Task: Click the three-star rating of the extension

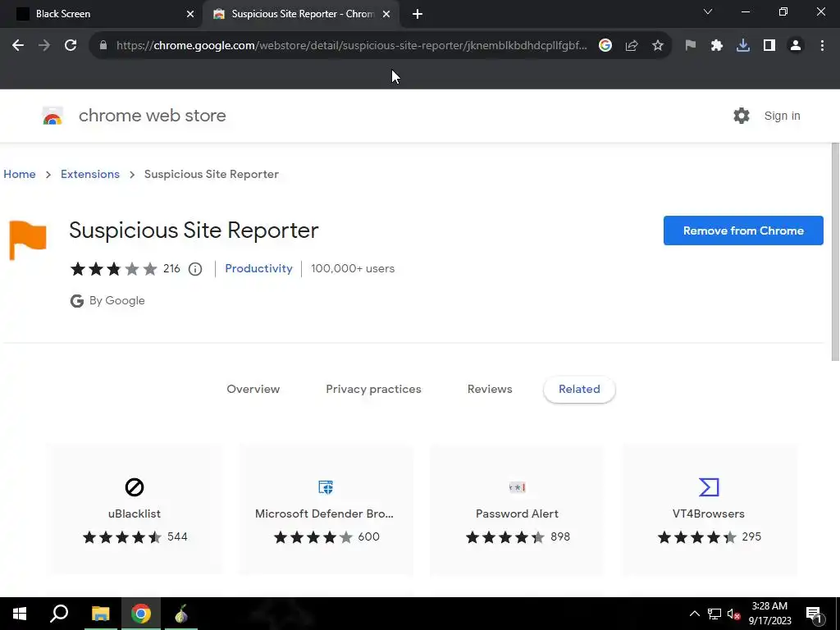Action: click(x=113, y=268)
